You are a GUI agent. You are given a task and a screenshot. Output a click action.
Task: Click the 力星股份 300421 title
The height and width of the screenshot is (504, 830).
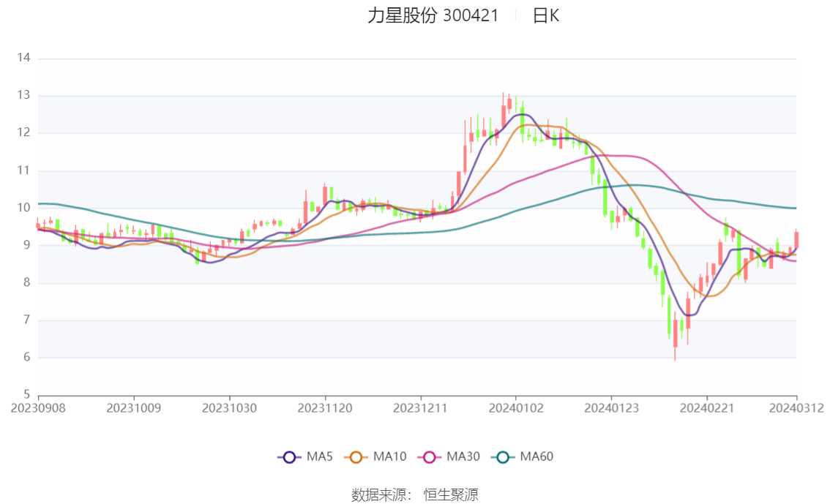[433, 16]
